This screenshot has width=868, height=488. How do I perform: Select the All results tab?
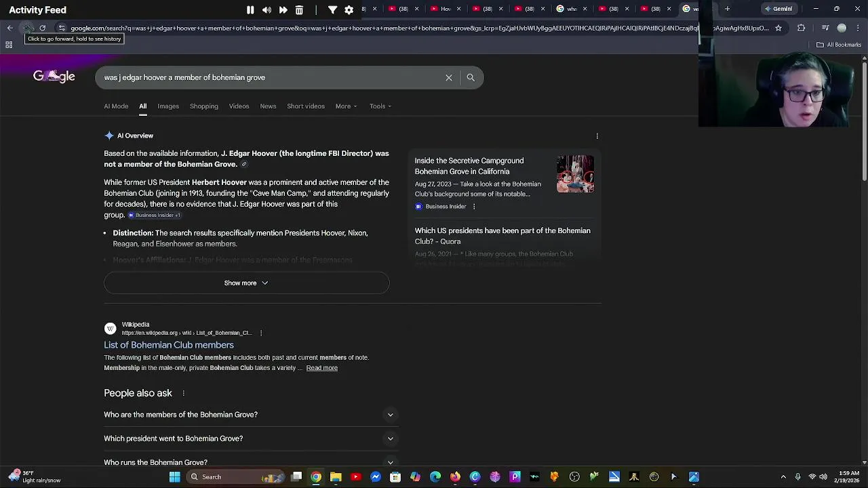click(143, 106)
